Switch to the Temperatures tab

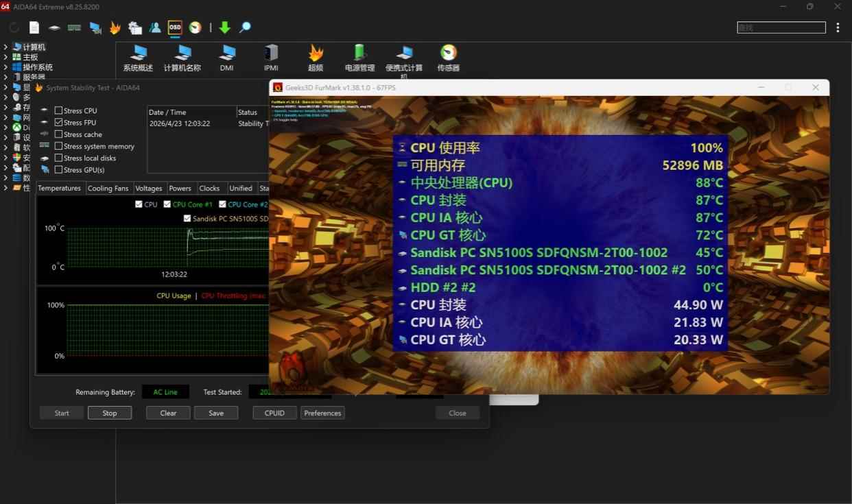(60, 188)
